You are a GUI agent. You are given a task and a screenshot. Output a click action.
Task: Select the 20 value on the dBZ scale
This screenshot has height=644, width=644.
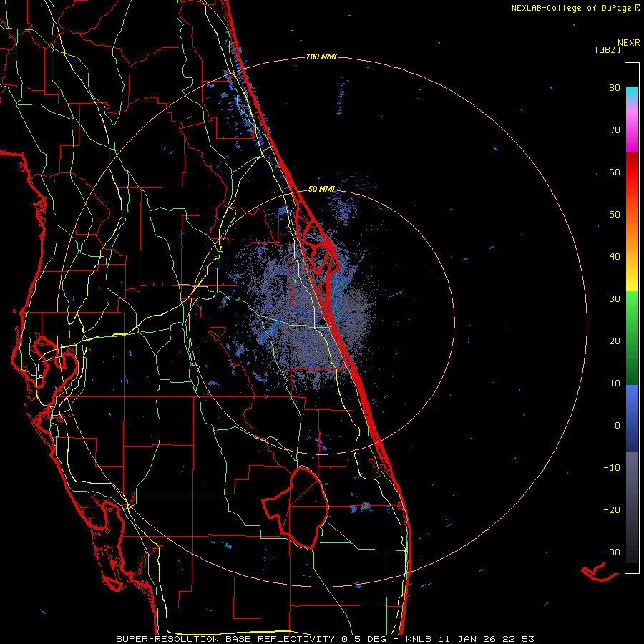(x=615, y=341)
